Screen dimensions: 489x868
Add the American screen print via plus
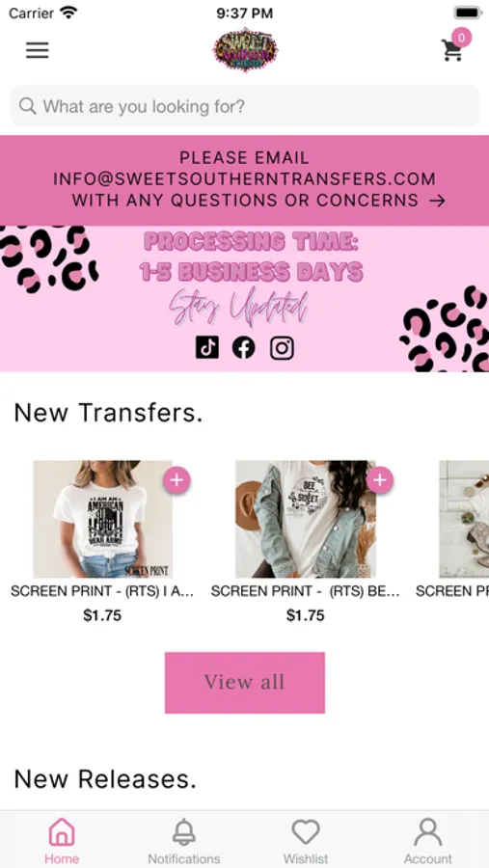click(177, 480)
